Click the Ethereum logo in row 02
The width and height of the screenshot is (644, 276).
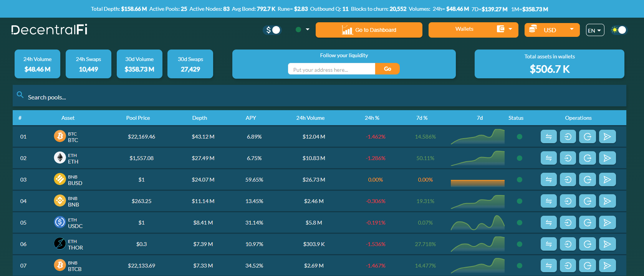click(60, 157)
